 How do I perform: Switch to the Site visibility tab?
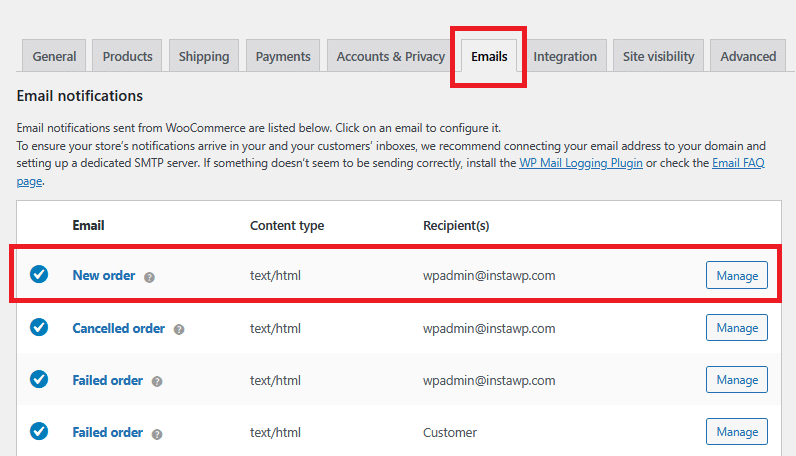[x=658, y=56]
